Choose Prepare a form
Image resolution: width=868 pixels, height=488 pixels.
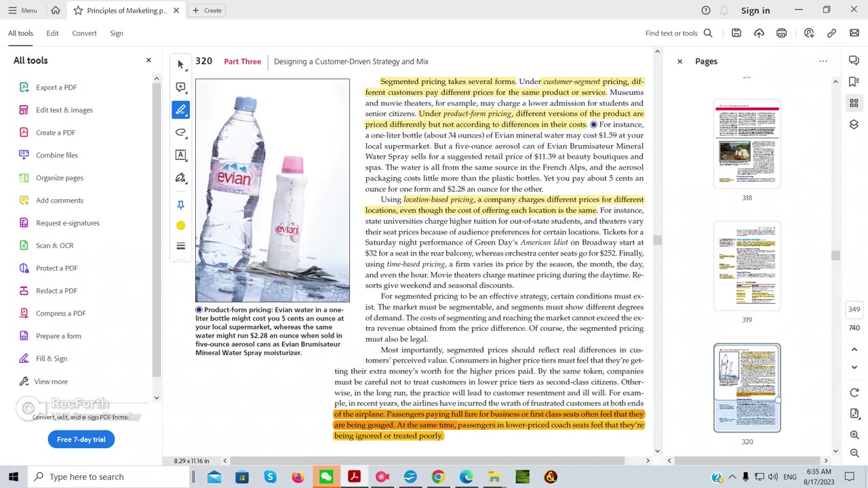click(x=58, y=336)
